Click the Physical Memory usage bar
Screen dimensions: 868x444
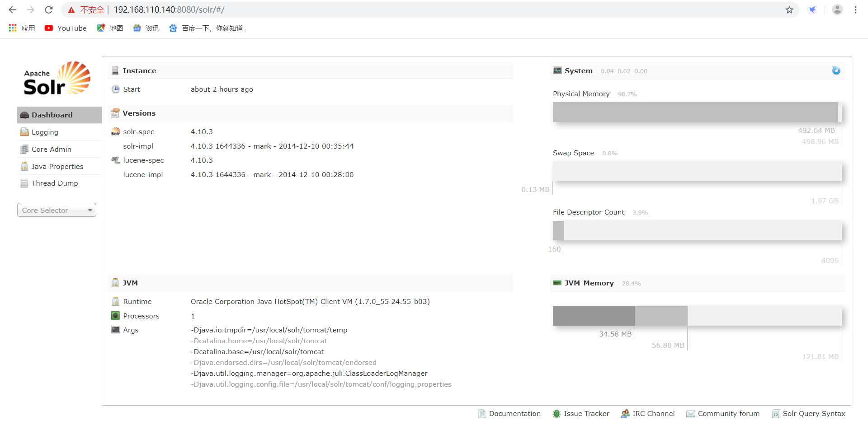click(697, 112)
